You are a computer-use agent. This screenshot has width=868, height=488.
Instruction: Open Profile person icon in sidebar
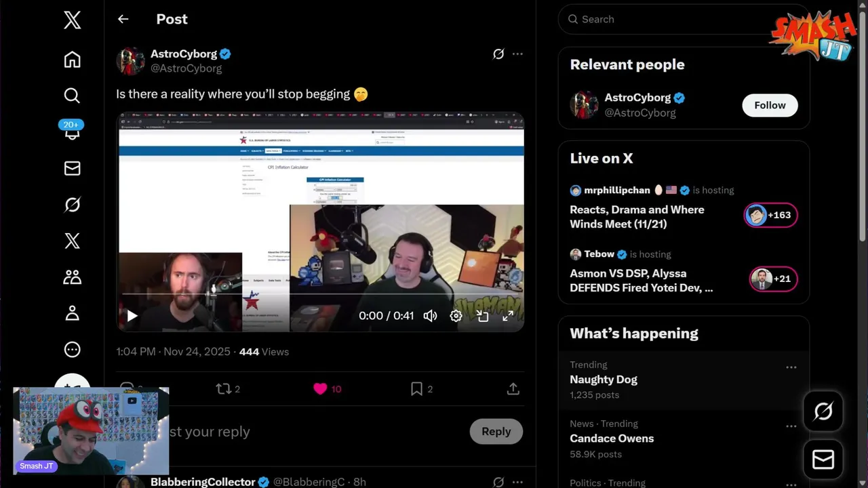[x=72, y=313]
